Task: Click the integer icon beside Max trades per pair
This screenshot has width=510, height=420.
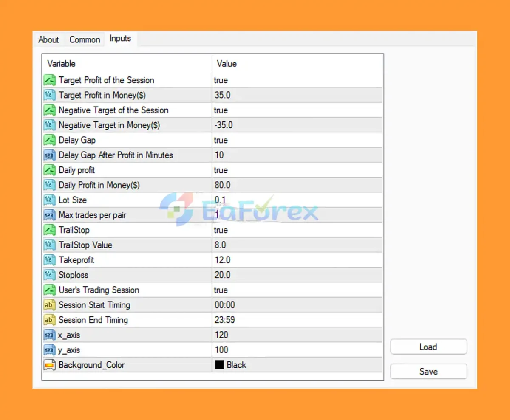Action: pos(50,215)
